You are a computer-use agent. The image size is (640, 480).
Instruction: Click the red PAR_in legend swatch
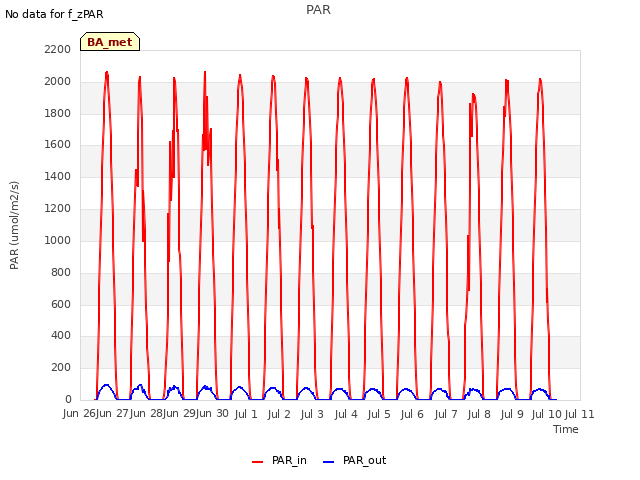point(258,462)
